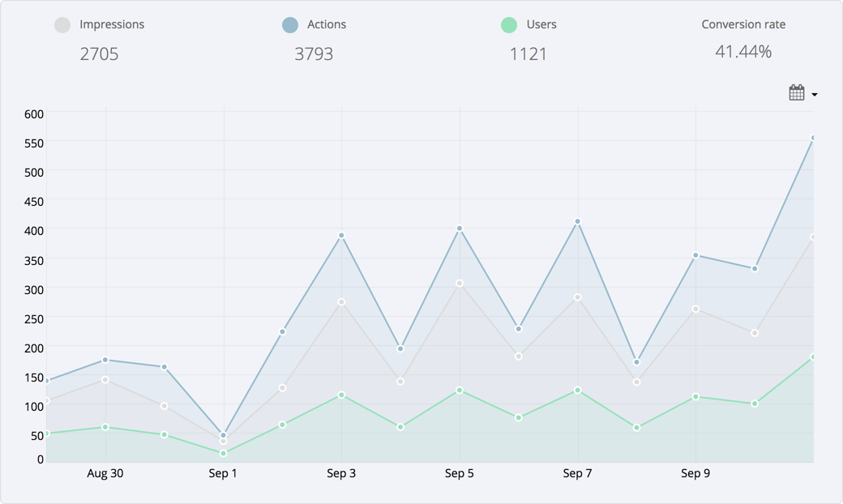Click the Actions data point at Sep 5
Image resolution: width=843 pixels, height=504 pixels.
tap(460, 229)
